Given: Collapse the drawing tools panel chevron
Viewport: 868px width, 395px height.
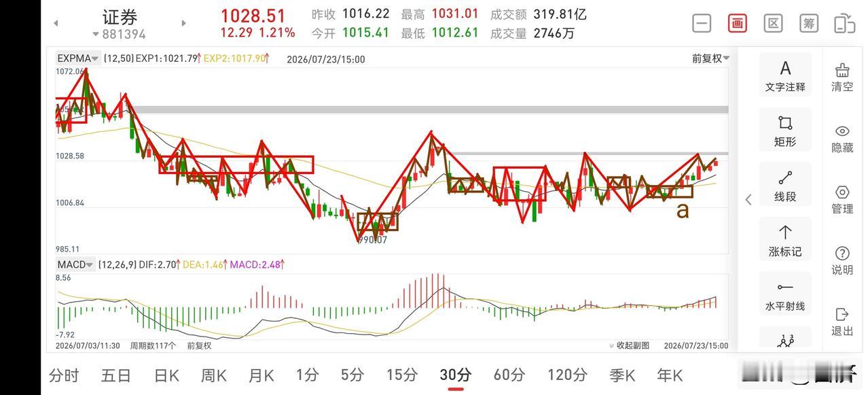Looking at the screenshot, I should (748, 199).
